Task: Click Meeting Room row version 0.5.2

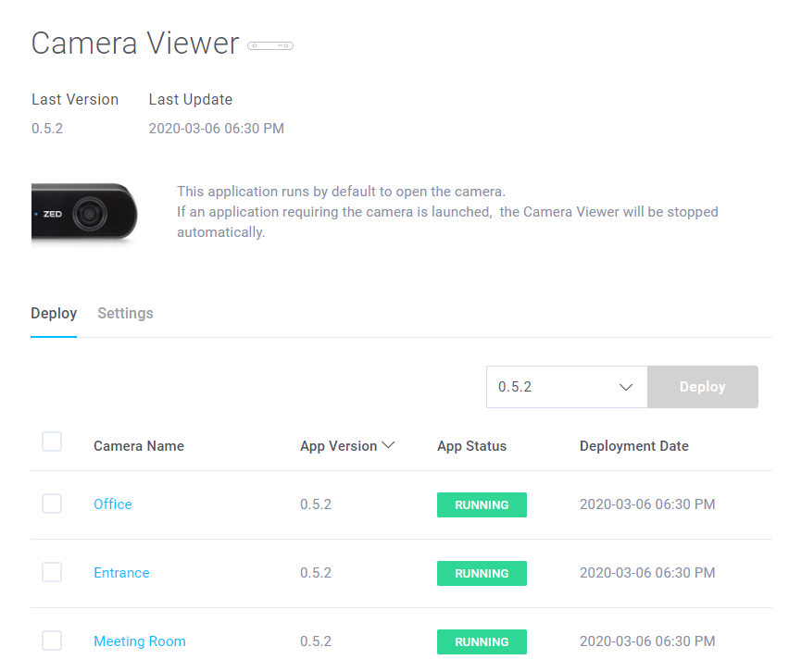Action: [316, 641]
